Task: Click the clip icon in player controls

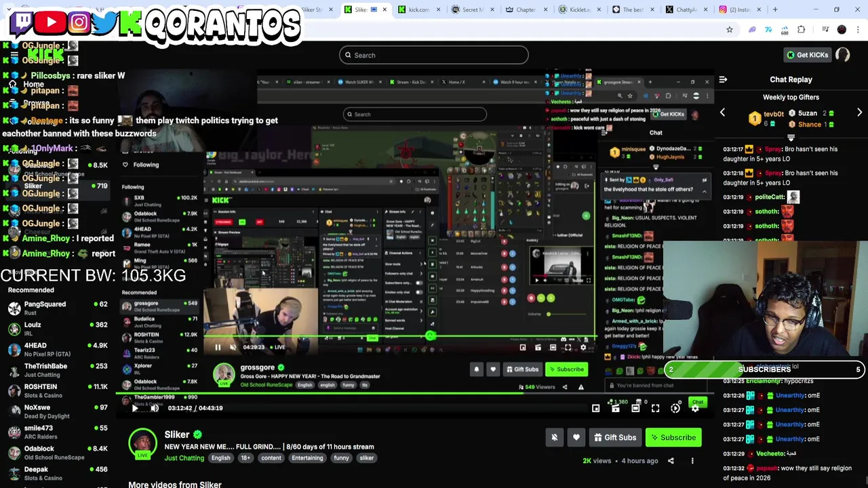Action: pos(616,408)
